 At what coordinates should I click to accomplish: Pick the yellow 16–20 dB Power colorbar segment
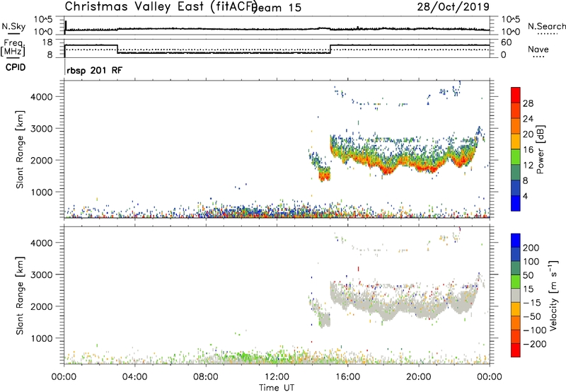coord(516,142)
